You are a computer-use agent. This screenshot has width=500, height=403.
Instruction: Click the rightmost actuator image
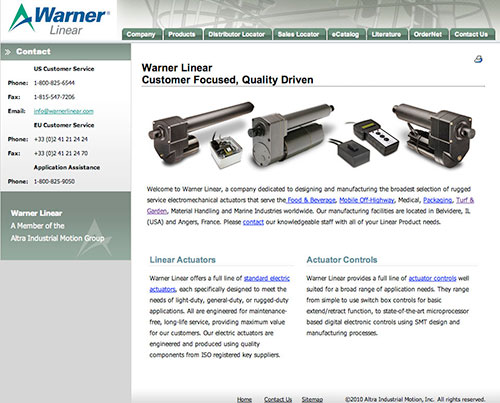click(433, 135)
